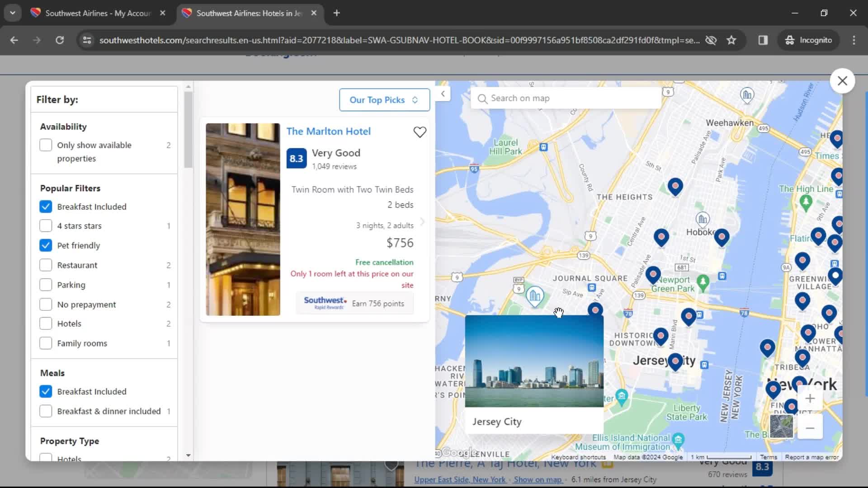
Task: Click the Jersey City skyline popup image
Action: tap(534, 361)
